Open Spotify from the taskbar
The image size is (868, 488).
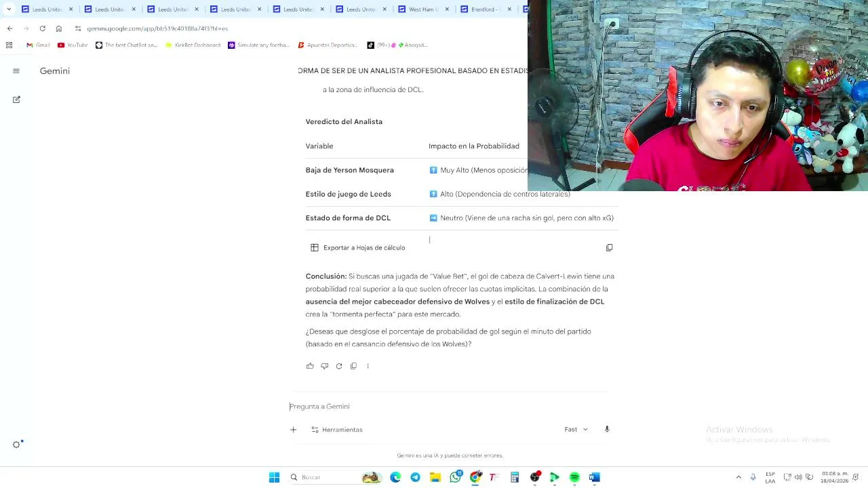click(574, 477)
